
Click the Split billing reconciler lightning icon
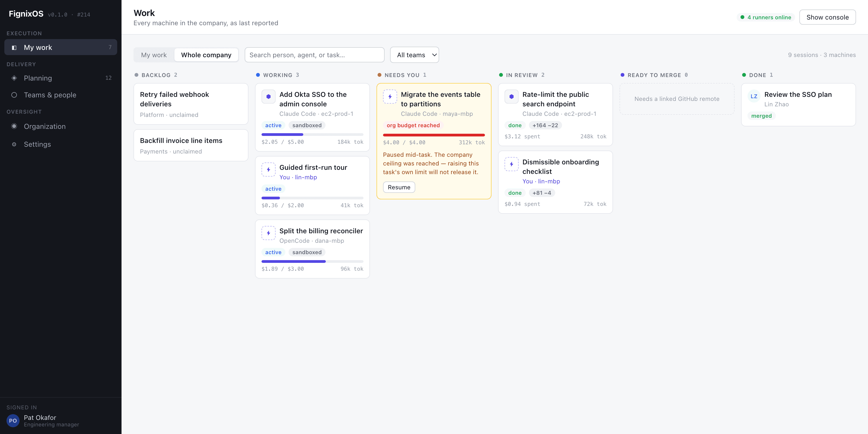(x=269, y=233)
